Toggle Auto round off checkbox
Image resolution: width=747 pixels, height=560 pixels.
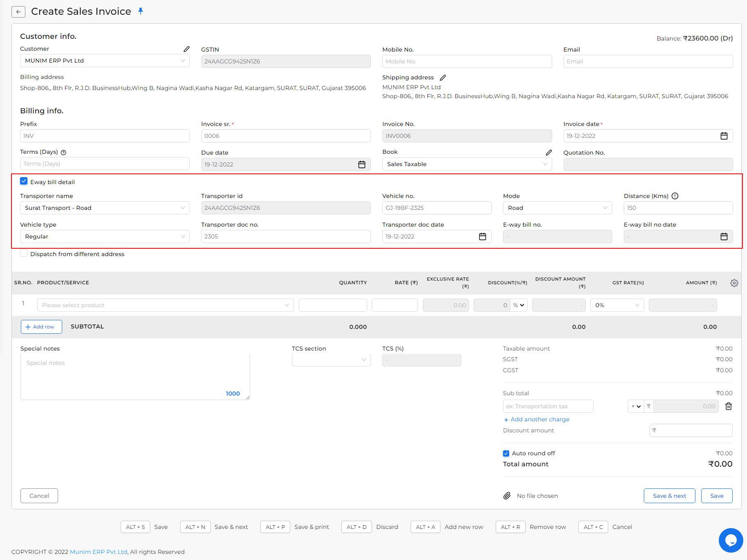tap(506, 453)
